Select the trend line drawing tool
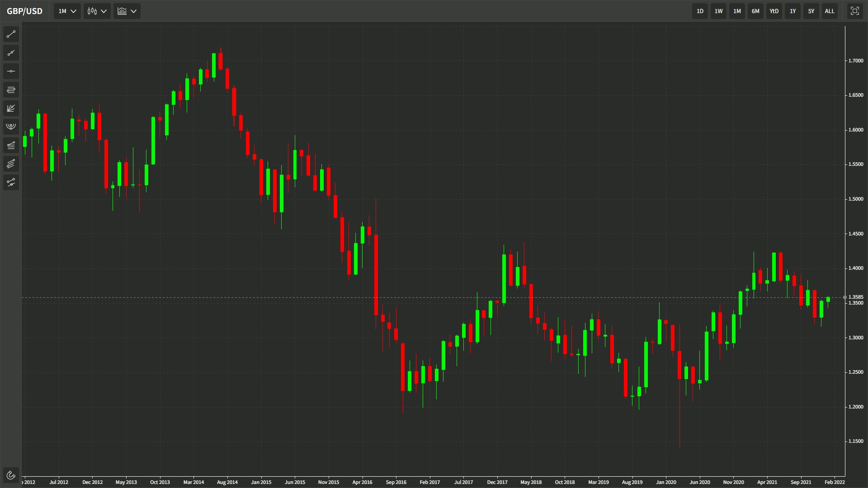868x488 pixels. [x=11, y=34]
